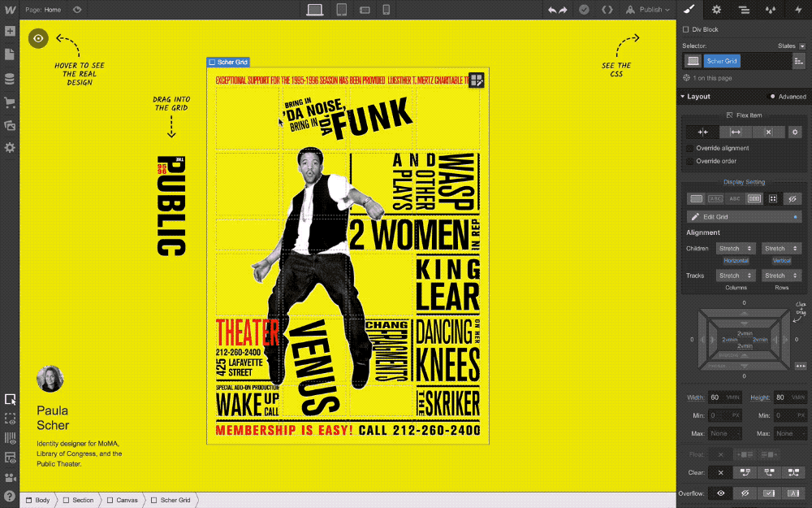Open Children vertical Stretch dropdown

pos(781,248)
